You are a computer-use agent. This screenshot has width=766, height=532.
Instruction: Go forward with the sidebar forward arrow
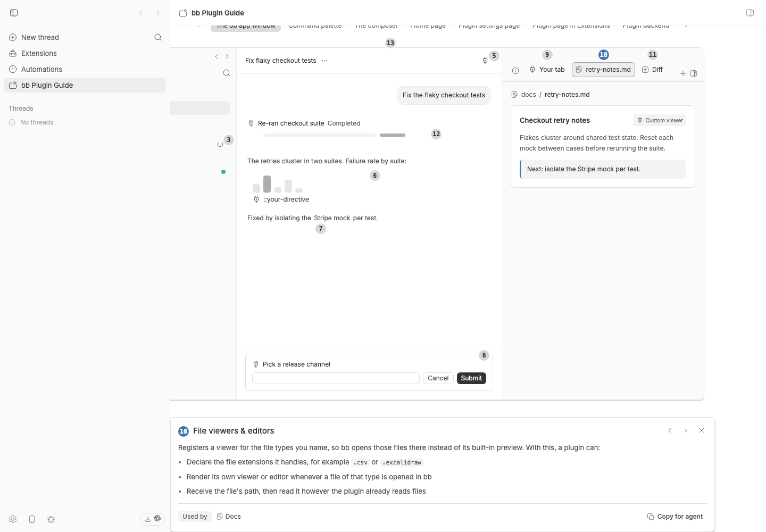coord(158,13)
